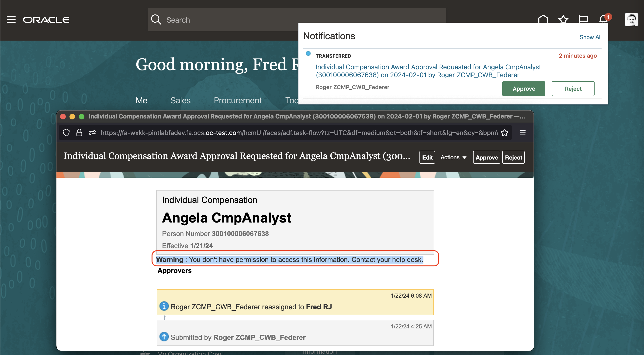
Task: Open the Oracle hamburger navigation menu
Action: pyautogui.click(x=11, y=20)
